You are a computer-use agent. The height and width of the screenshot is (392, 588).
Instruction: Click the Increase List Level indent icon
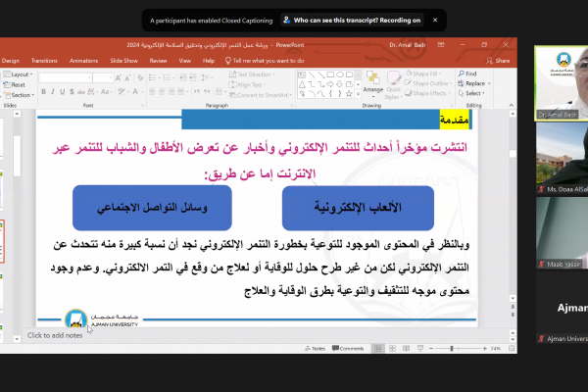(193, 77)
